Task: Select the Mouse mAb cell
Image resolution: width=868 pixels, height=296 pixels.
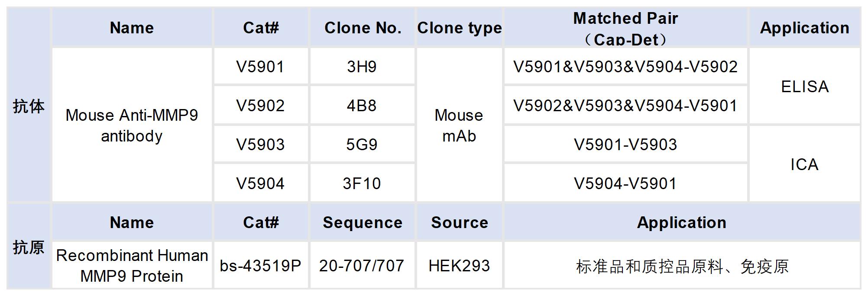Action: coord(459,125)
